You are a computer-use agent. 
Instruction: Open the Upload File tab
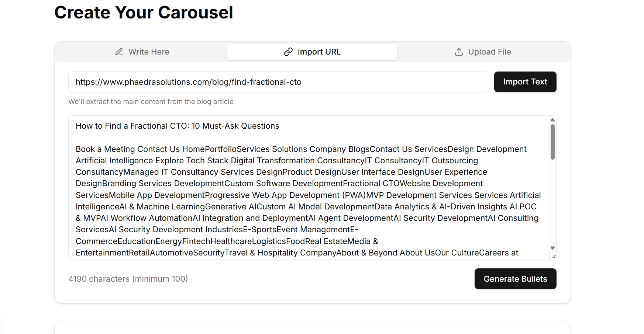coord(483,52)
